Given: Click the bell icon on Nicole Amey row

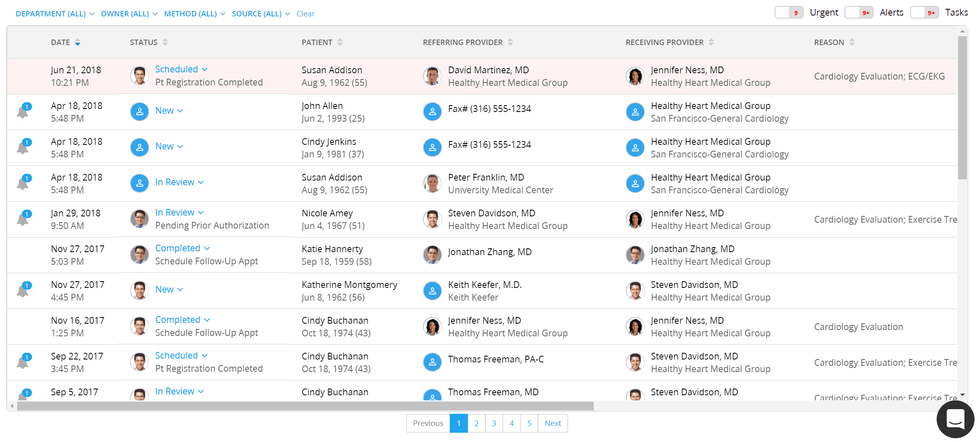Looking at the screenshot, I should click(x=23, y=219).
